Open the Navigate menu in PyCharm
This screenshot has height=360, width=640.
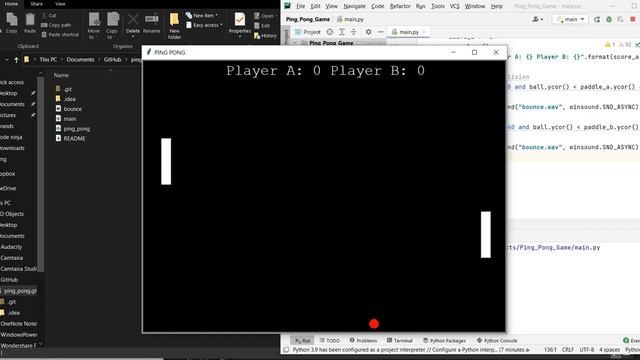[x=354, y=6]
